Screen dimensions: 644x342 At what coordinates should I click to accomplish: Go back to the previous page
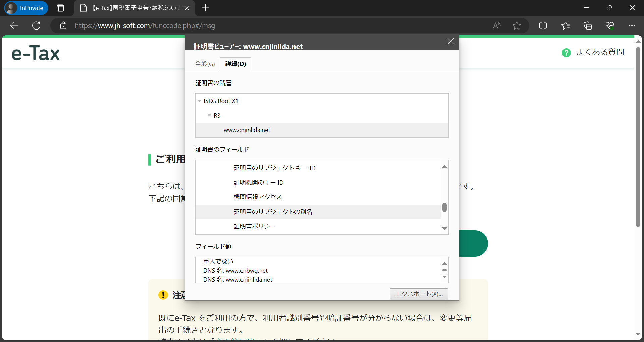click(x=14, y=25)
